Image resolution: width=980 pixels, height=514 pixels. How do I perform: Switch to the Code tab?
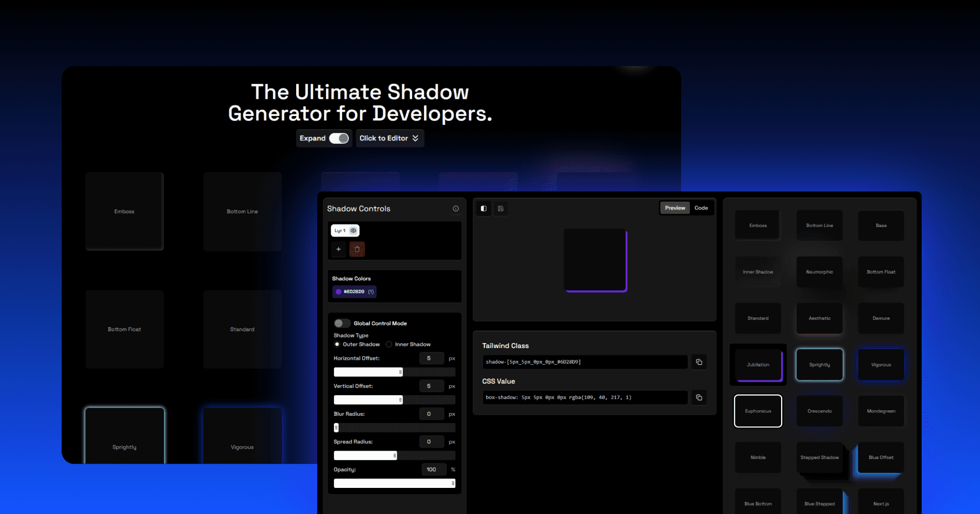pyautogui.click(x=701, y=208)
